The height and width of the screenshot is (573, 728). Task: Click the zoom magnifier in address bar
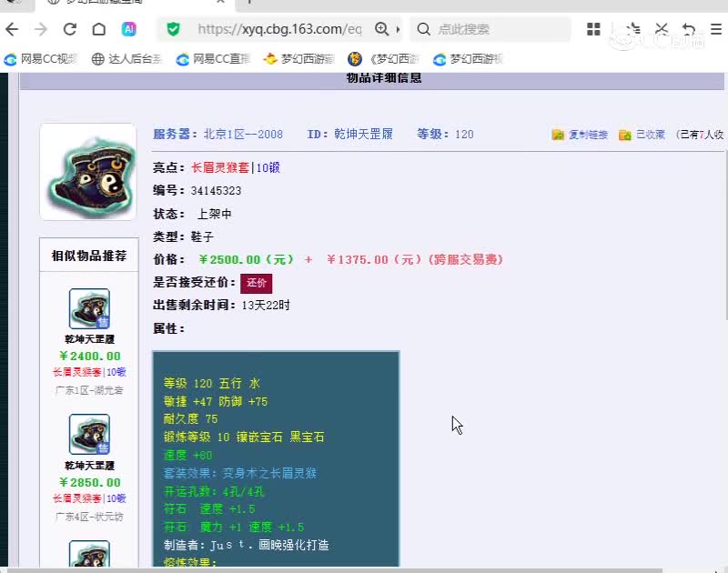coord(381,29)
